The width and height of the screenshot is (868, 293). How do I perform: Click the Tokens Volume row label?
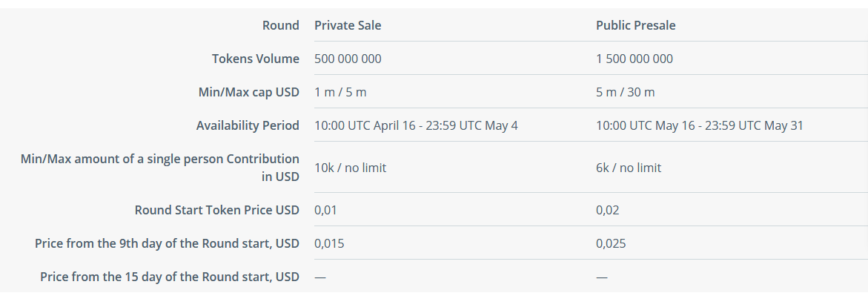click(x=256, y=59)
